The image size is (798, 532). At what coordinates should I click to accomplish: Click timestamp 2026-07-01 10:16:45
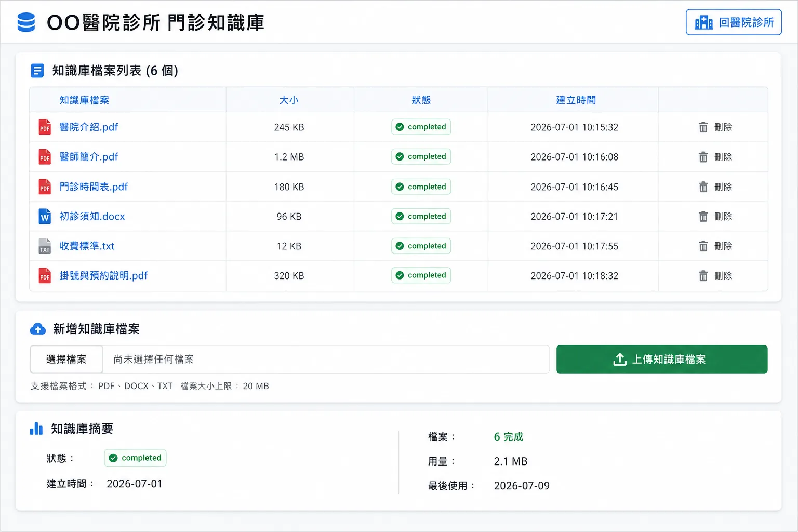coord(575,187)
